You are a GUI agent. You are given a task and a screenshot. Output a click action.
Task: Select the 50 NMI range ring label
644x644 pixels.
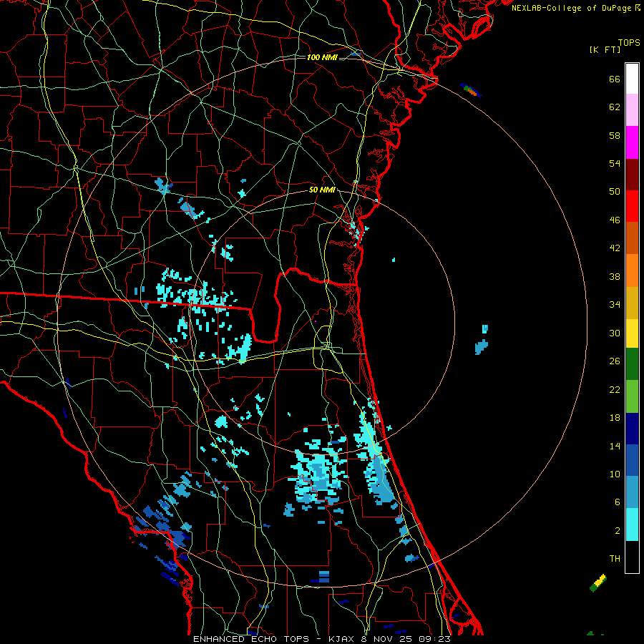tap(322, 190)
